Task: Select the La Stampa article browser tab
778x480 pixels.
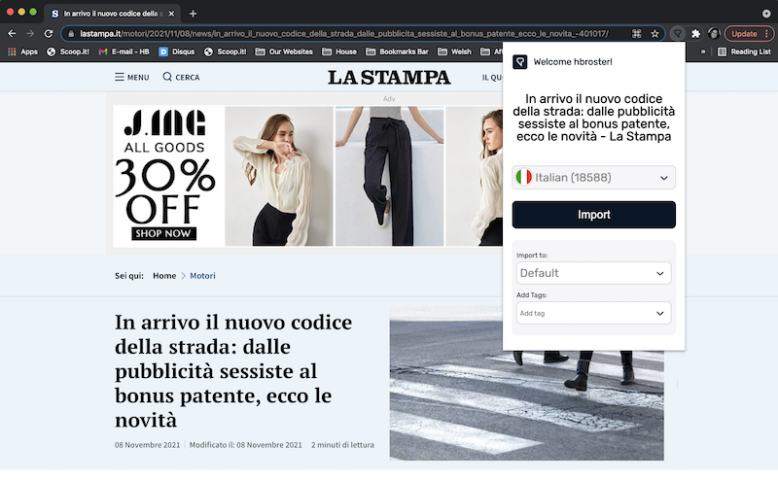Action: click(112, 13)
